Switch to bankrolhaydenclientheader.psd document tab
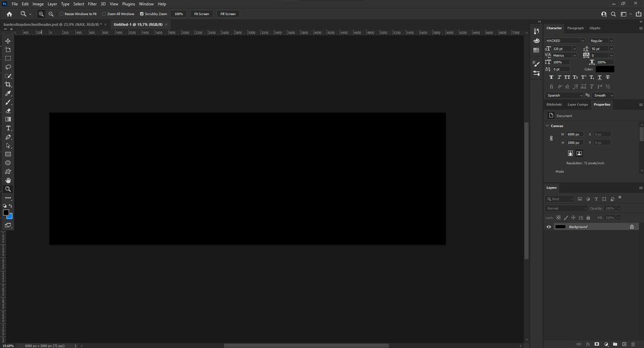The height and width of the screenshot is (348, 644). pyautogui.click(x=52, y=24)
